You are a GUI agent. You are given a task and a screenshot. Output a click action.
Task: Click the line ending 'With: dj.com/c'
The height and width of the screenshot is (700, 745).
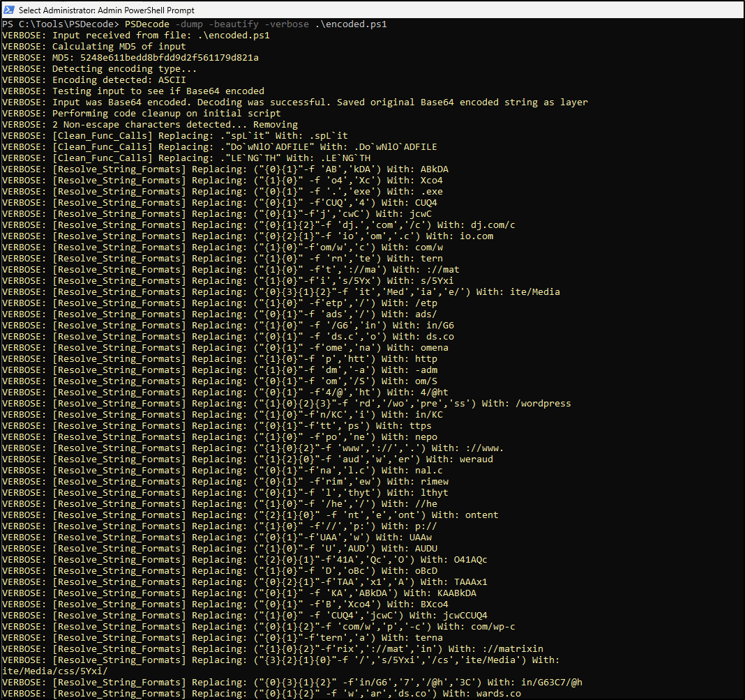tap(259, 225)
